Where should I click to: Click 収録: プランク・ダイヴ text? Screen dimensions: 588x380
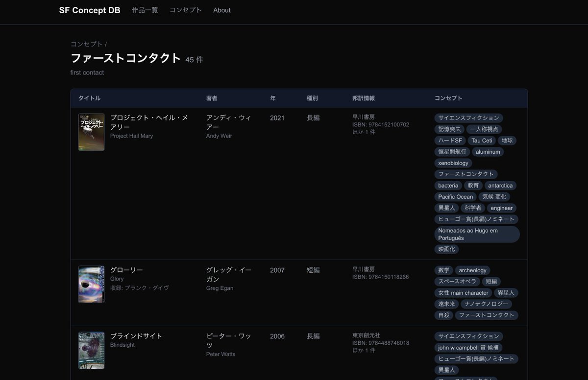[140, 288]
